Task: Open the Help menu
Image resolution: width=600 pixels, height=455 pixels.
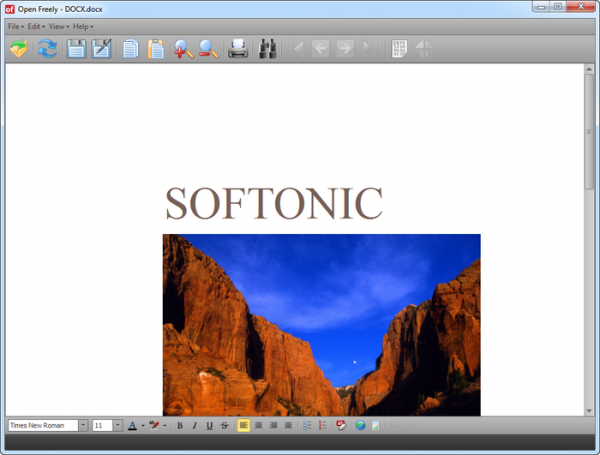Action: (x=83, y=26)
